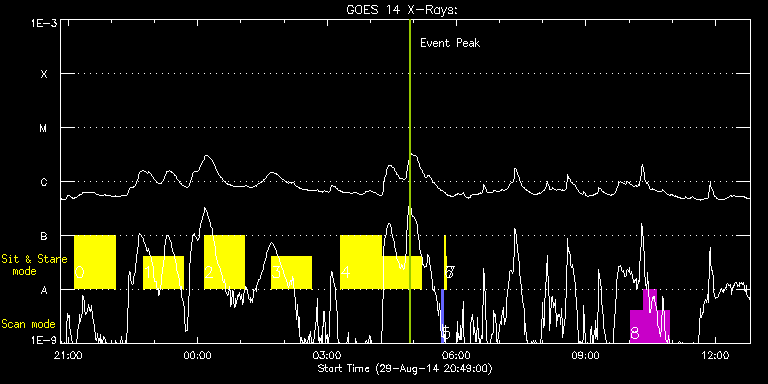
Task: Click the 09:00 time axis tick label
Action: pos(585,354)
